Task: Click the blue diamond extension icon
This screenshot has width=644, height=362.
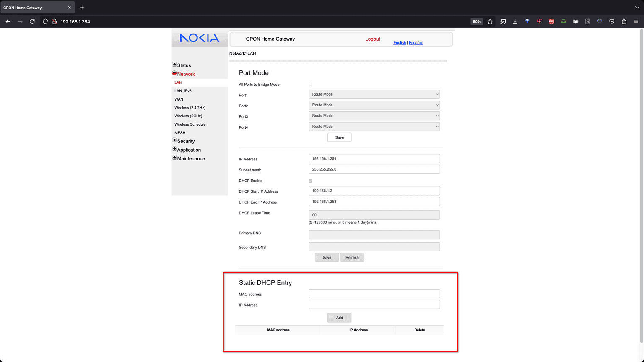Action: pyautogui.click(x=527, y=21)
